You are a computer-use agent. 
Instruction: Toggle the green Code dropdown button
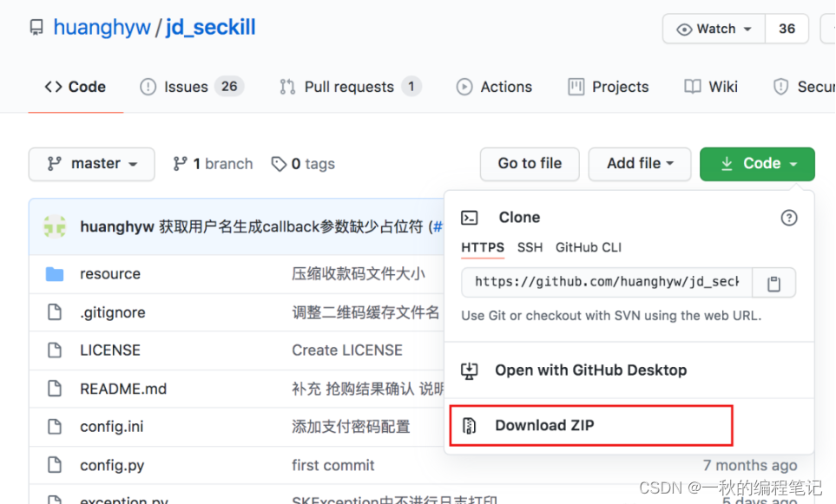(757, 164)
